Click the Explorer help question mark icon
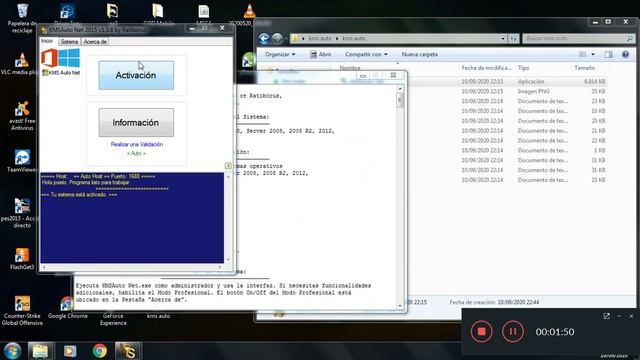The image size is (640, 360). click(x=625, y=54)
